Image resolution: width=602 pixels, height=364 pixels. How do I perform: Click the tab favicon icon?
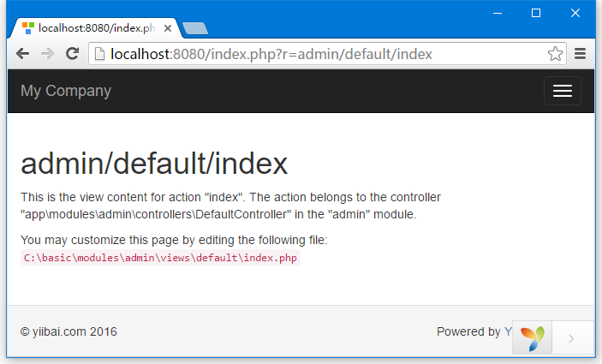28,28
